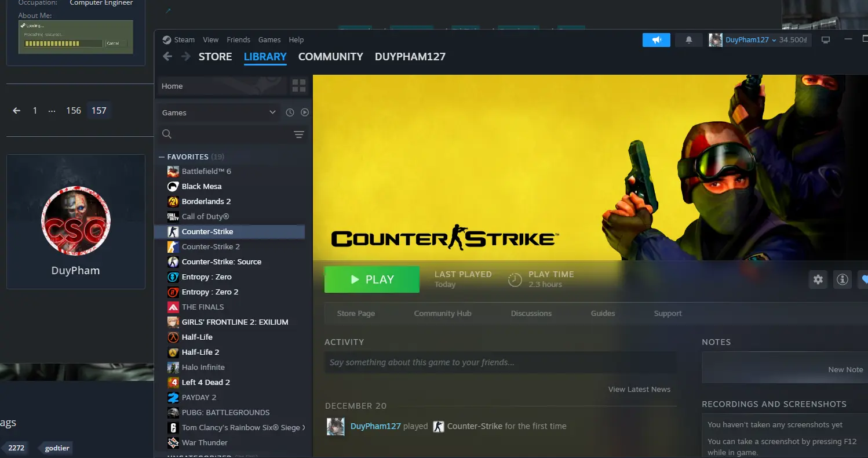Click THE FINALS game icon
This screenshot has height=458, width=868.
point(173,307)
